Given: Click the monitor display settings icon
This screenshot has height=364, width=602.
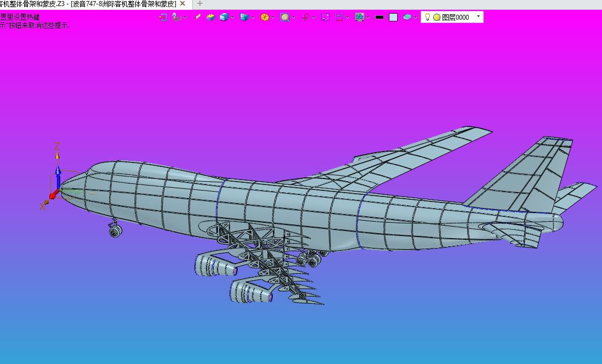Looking at the screenshot, I should [x=360, y=18].
